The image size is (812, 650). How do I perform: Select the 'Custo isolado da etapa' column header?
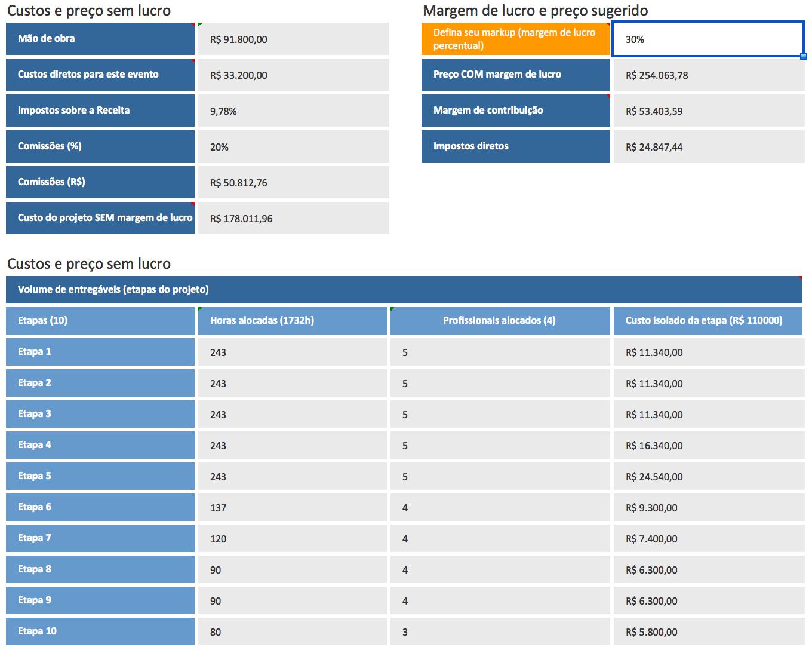tap(709, 321)
